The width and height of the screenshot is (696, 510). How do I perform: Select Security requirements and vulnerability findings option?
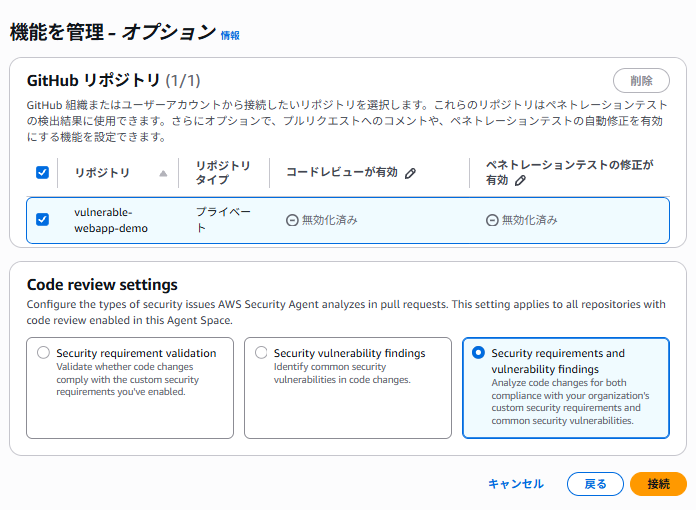tap(478, 353)
